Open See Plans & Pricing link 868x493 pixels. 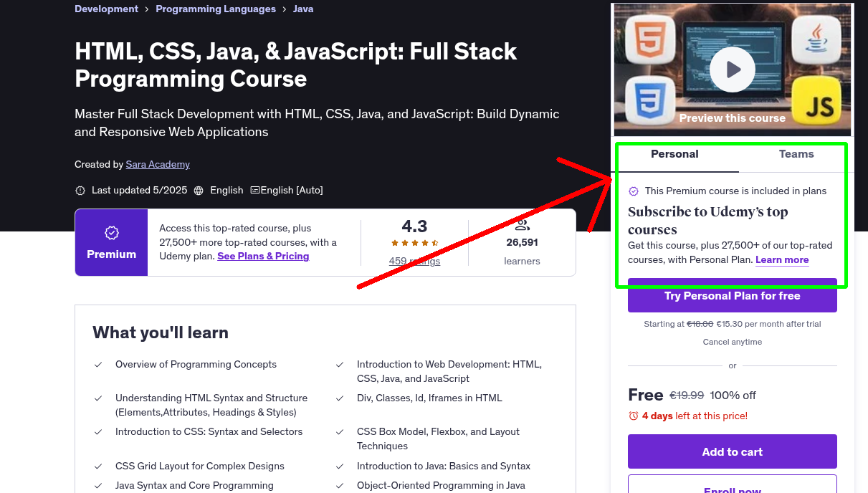click(263, 256)
